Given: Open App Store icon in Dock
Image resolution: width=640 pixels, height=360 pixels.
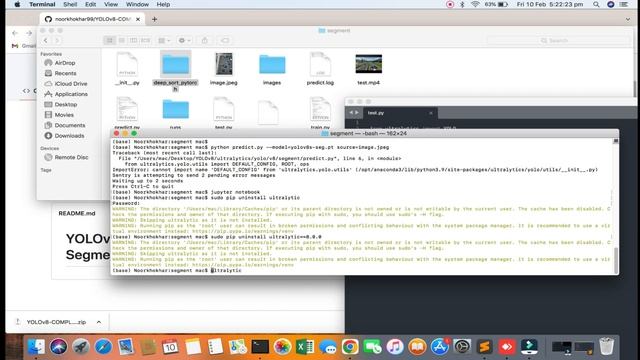Looking at the screenshot, I should pos(440,347).
